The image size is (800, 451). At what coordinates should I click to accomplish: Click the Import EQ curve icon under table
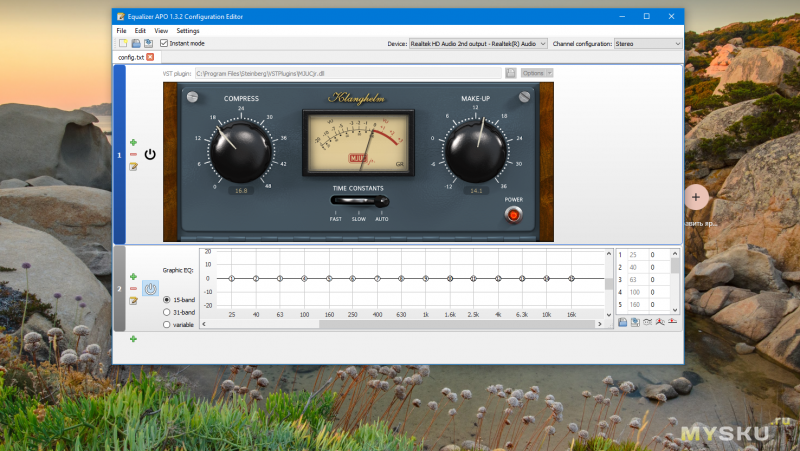point(622,322)
